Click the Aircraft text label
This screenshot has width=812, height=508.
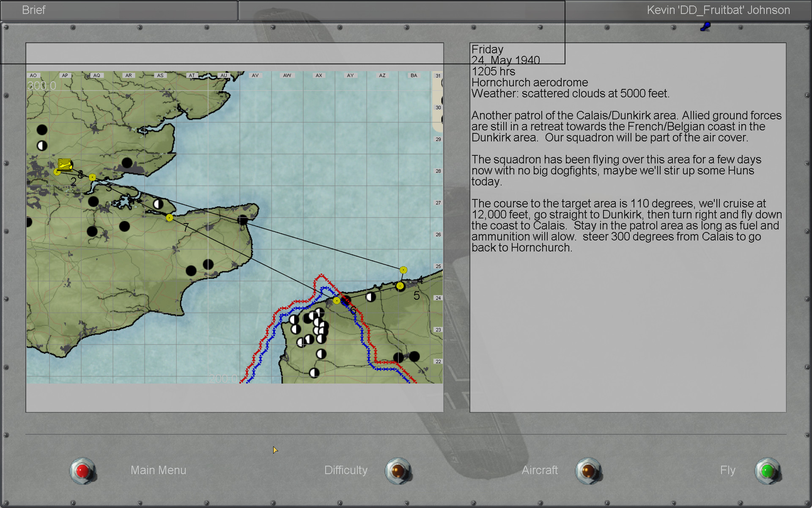540,470
